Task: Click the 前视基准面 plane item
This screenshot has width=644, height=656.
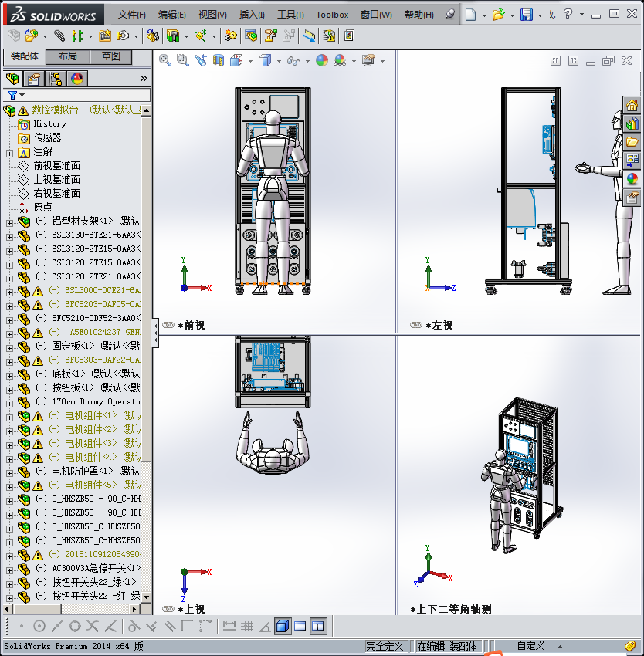Action: tap(56, 166)
